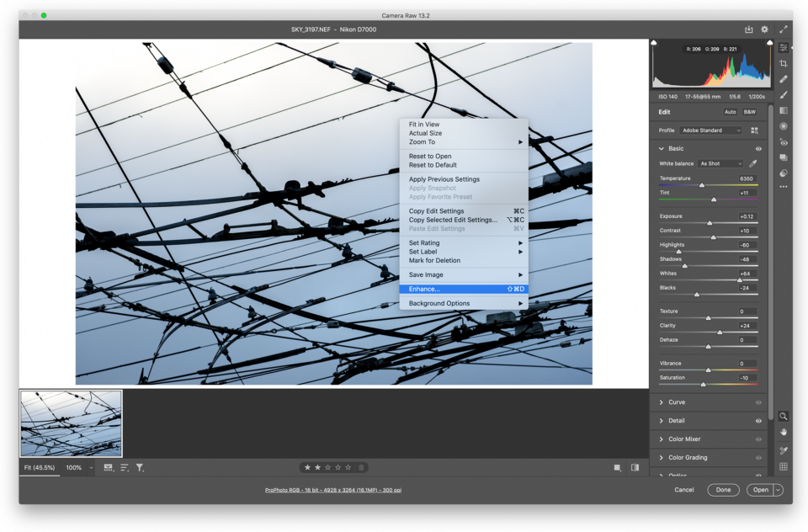The height and width of the screenshot is (532, 808).
Task: Open the Profile dropdown Adobe Standard
Action: [711, 130]
